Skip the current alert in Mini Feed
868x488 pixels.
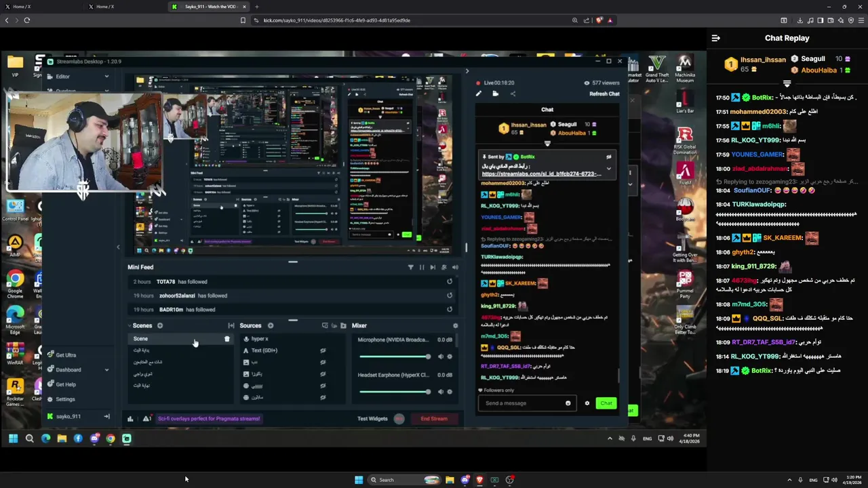coord(433,267)
